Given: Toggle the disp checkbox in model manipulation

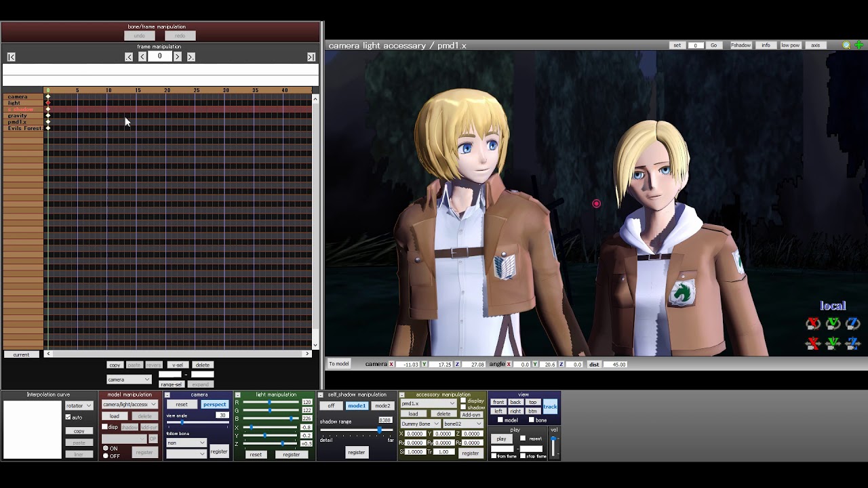Looking at the screenshot, I should point(104,427).
